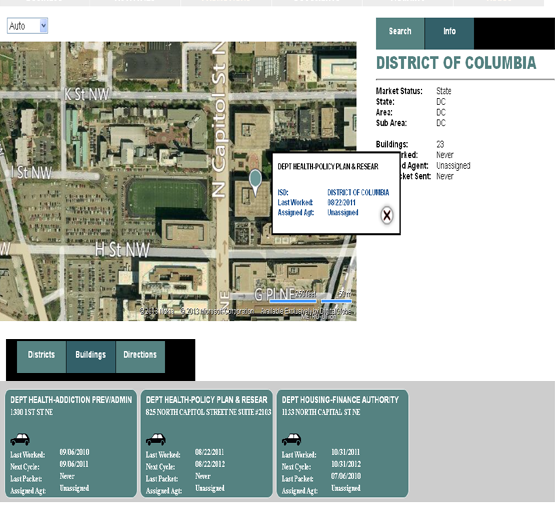Viewport: 555px width, 525px height.
Task: Click address 1300 1ST ST NE
Action: (x=32, y=412)
